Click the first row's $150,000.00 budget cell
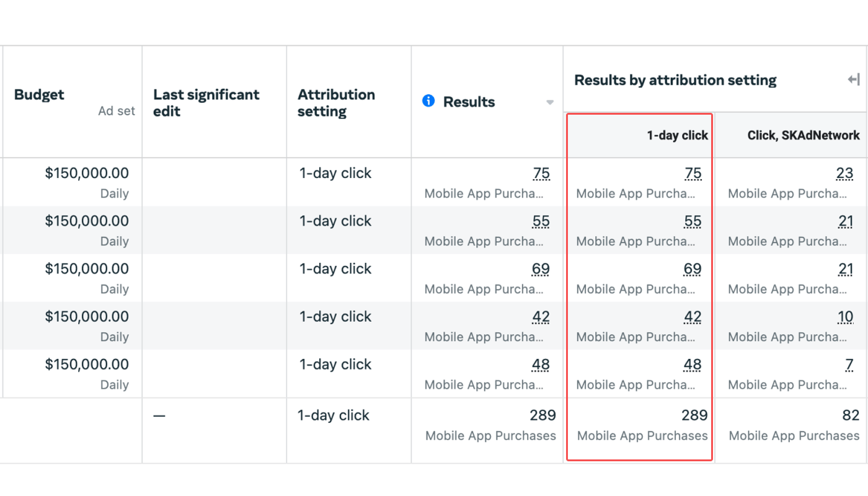This screenshot has width=868, height=496. click(87, 173)
